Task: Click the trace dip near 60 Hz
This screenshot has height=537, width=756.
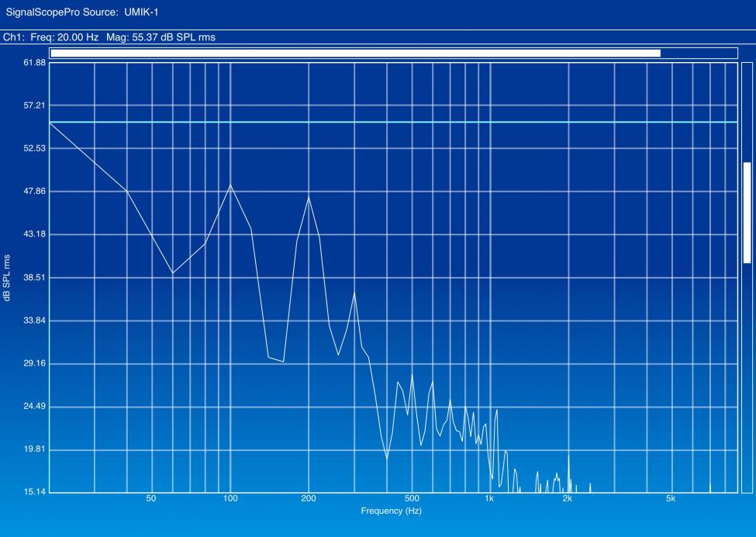Action: click(173, 272)
